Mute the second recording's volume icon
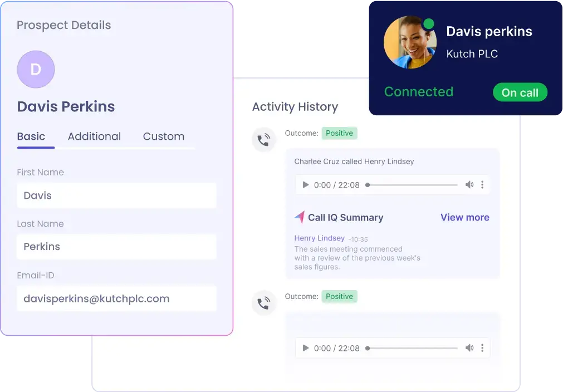The height and width of the screenshot is (392, 563). (469, 348)
